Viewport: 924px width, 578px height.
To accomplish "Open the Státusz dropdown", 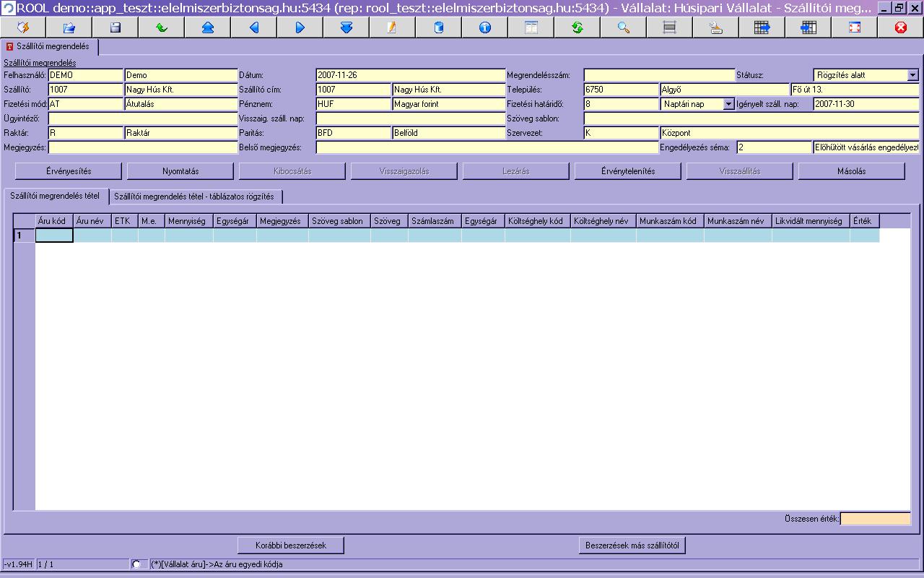I will [x=912, y=75].
